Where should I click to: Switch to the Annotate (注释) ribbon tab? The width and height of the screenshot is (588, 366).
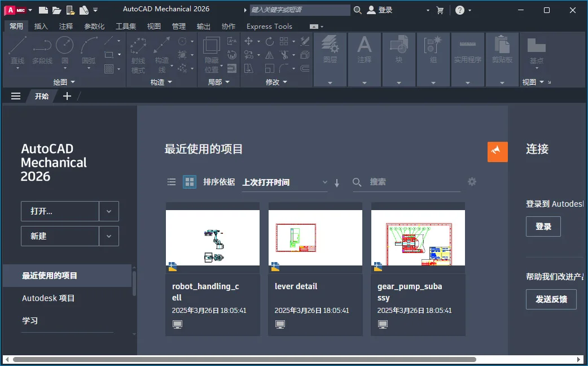66,27
